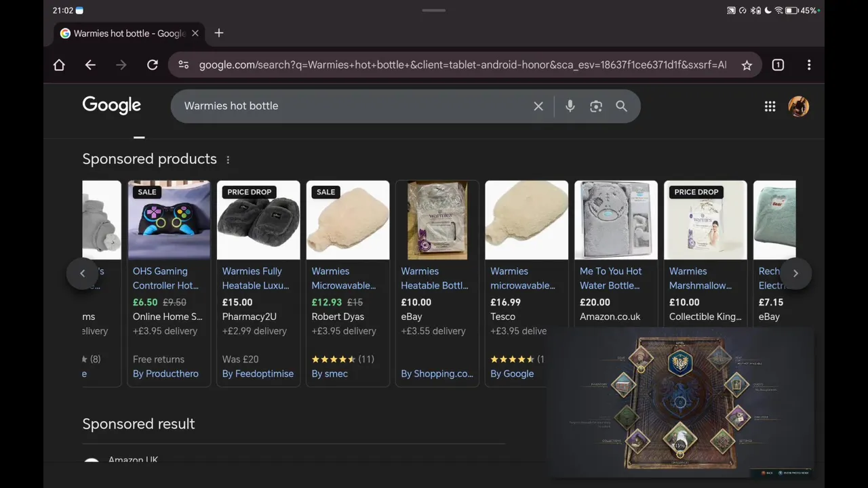The width and height of the screenshot is (868, 488).
Task: Open eBay Warmies heatable bottle image
Action: pos(437,220)
